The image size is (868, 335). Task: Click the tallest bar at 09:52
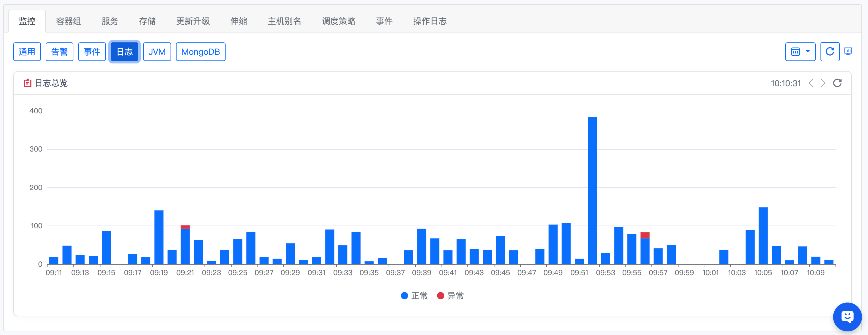click(592, 190)
